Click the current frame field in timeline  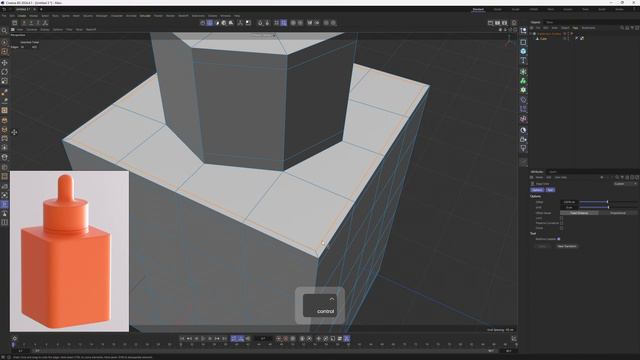(x=263, y=338)
